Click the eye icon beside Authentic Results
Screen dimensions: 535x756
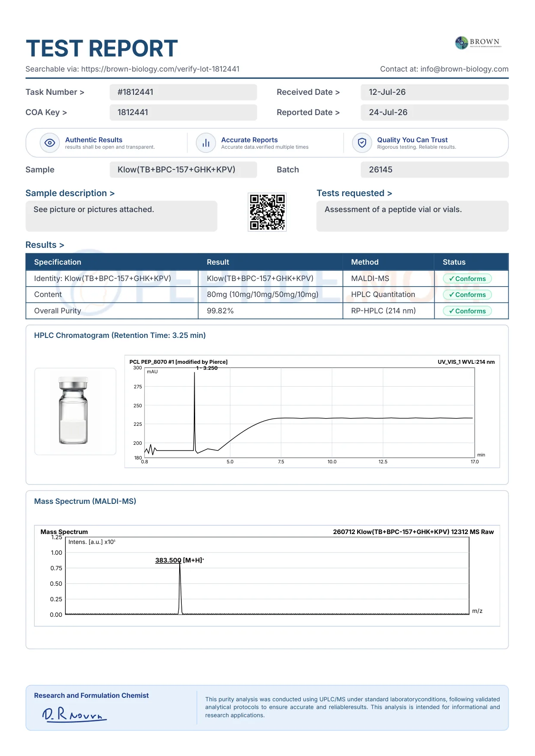pos(50,143)
